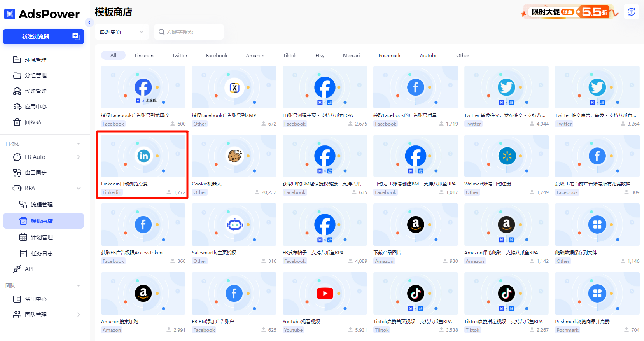The image size is (644, 341).
Task: Click the 团队管理 people icon
Action: [17, 315]
